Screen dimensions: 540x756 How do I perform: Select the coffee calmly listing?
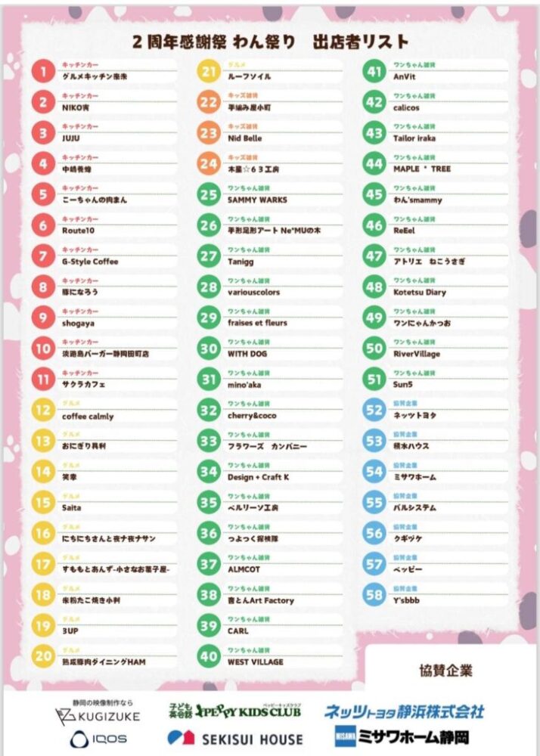point(88,417)
